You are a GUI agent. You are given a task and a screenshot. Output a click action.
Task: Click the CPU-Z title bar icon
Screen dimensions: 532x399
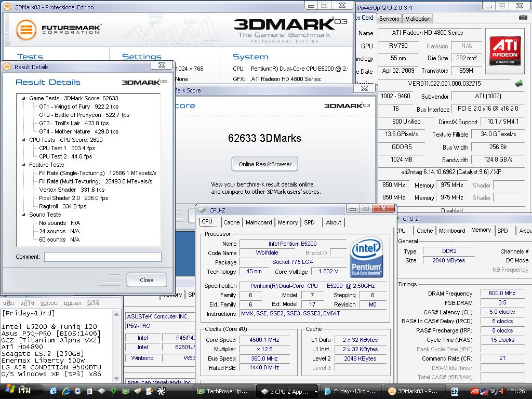coord(202,210)
